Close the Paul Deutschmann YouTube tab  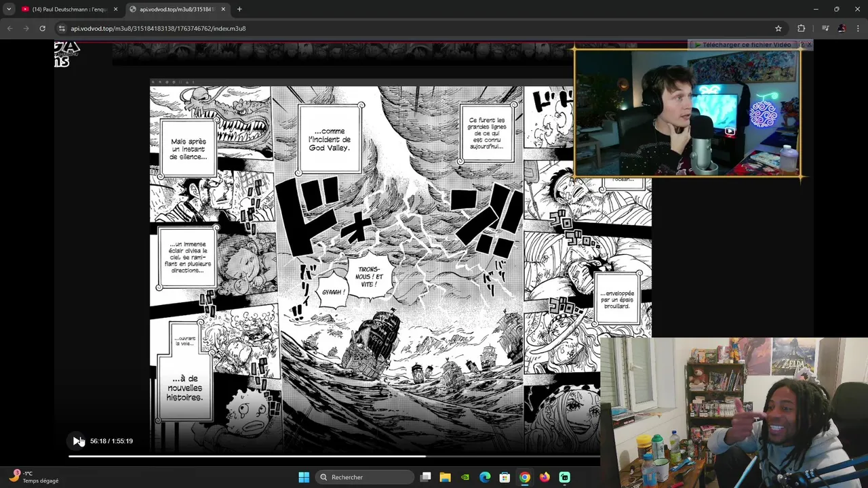click(x=115, y=9)
